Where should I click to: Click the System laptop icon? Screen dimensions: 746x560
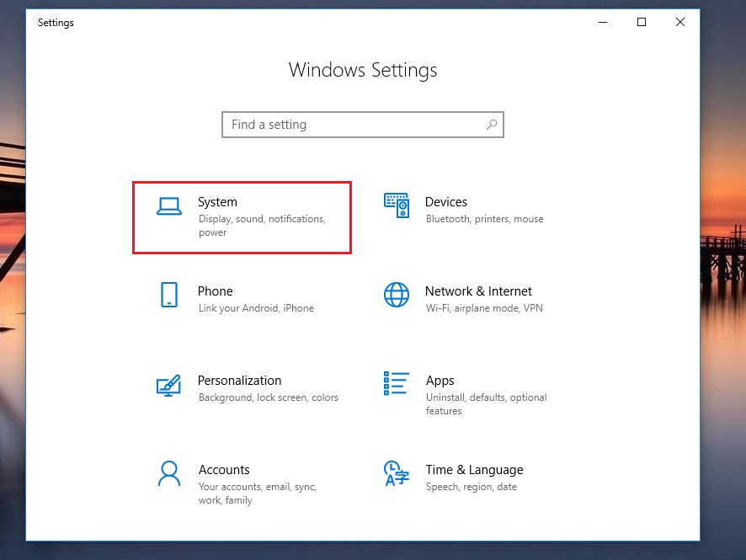169,206
